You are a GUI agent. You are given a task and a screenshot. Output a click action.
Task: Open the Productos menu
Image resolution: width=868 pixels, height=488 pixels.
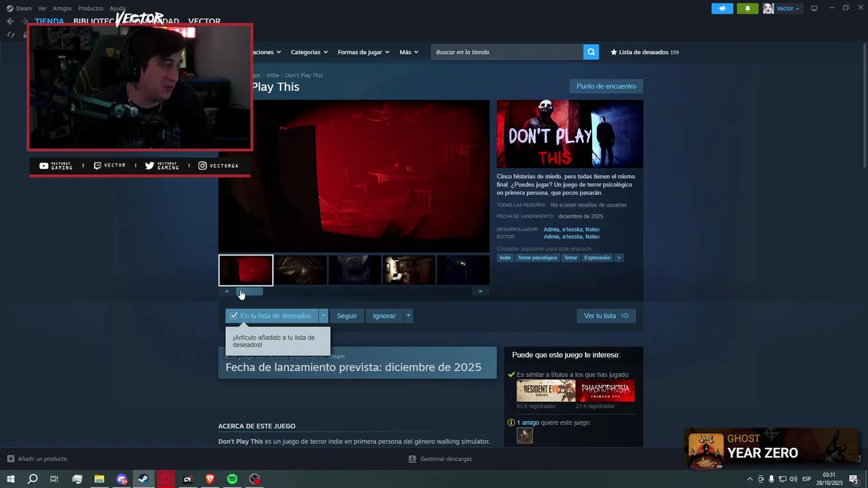coord(91,8)
